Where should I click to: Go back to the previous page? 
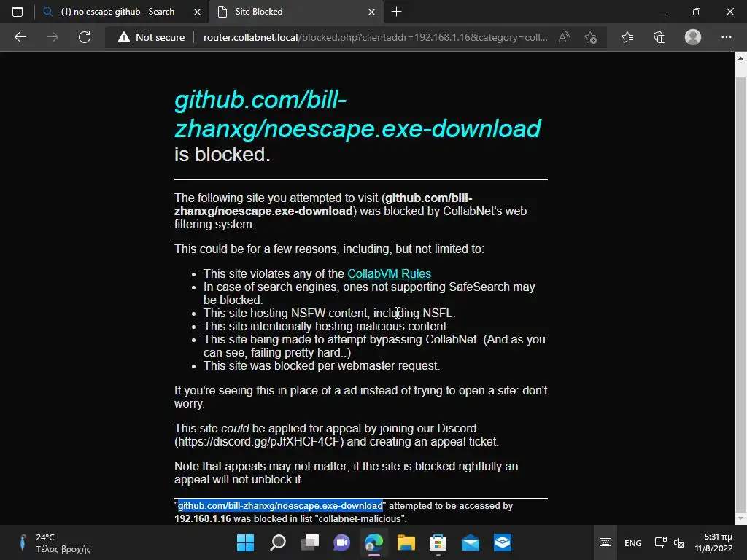(20, 37)
